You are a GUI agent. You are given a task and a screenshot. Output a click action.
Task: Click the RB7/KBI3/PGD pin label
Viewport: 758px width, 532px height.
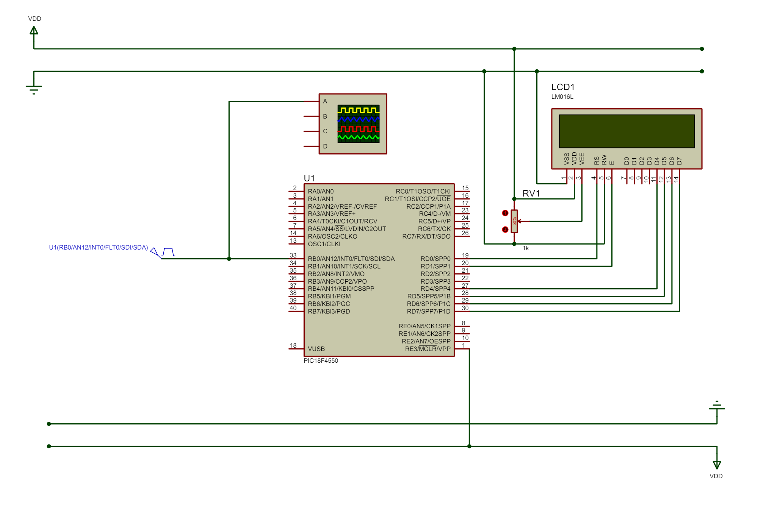click(329, 311)
